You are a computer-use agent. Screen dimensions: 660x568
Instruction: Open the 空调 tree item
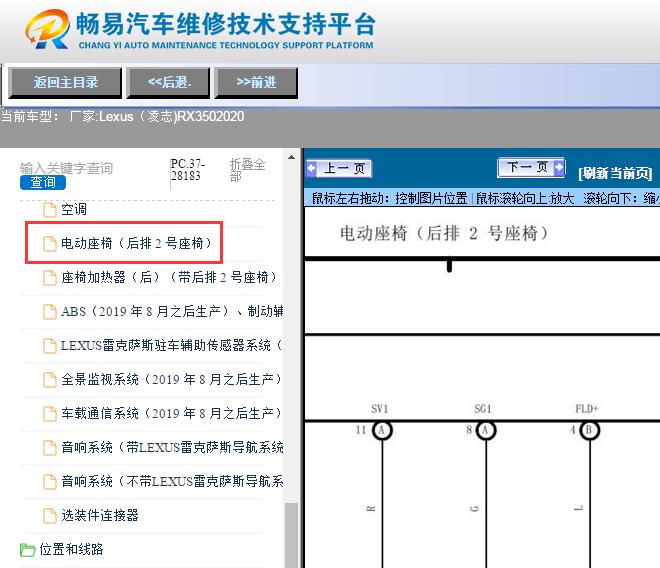pos(74,209)
